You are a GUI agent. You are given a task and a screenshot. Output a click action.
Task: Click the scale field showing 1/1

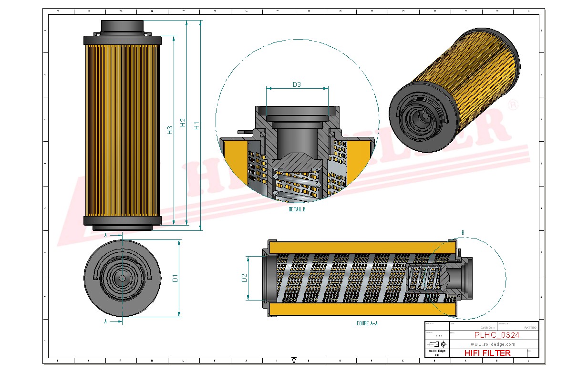438,335
